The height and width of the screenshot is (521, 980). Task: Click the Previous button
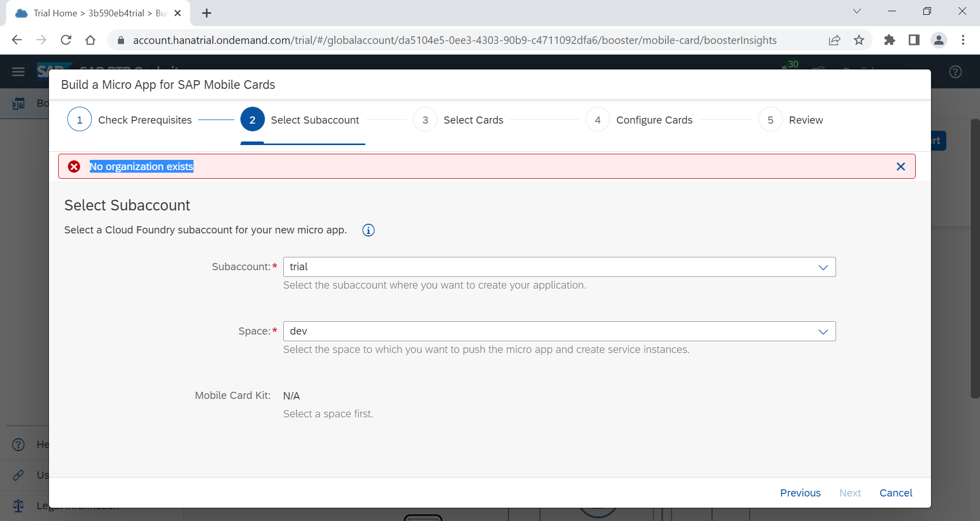pyautogui.click(x=800, y=493)
